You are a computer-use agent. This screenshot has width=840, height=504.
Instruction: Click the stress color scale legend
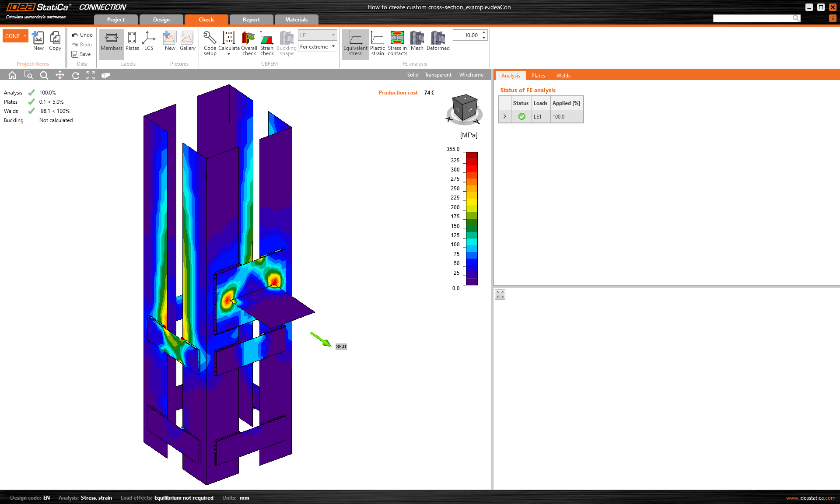[471, 218]
